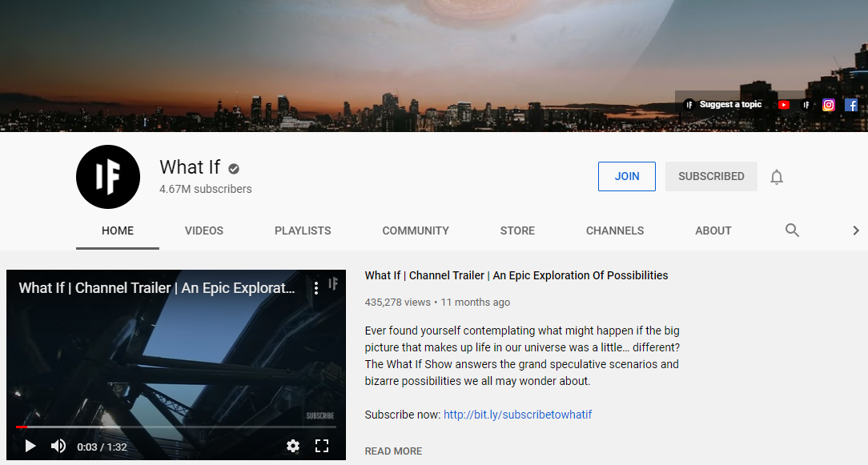The image size is (868, 465).
Task: Click the 4.67M subscribers text
Action: pyautogui.click(x=205, y=189)
